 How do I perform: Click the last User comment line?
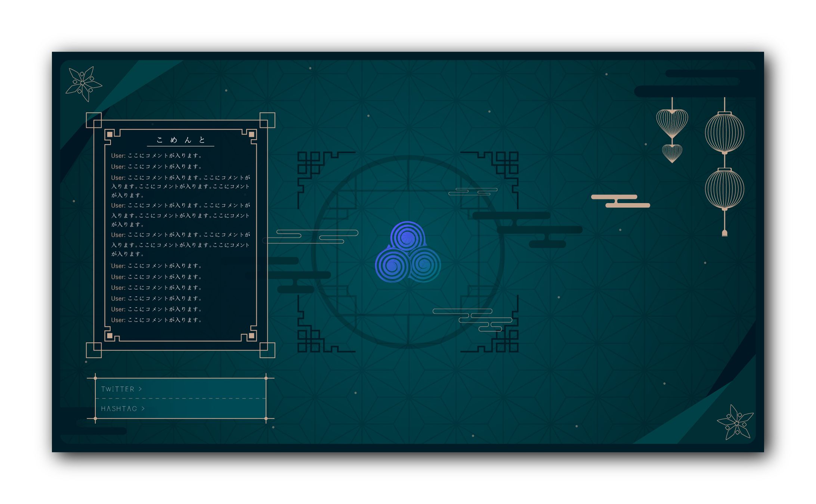[156, 320]
